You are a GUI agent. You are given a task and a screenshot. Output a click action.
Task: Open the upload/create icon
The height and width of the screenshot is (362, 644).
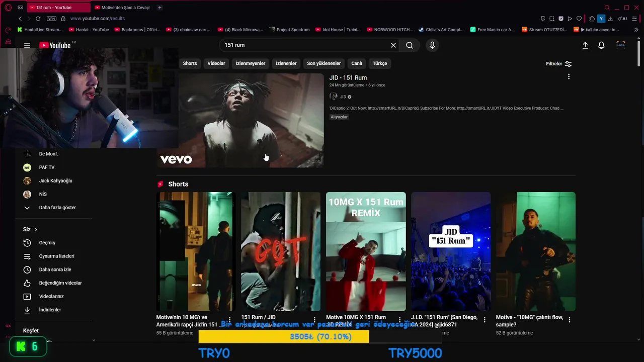585,45
